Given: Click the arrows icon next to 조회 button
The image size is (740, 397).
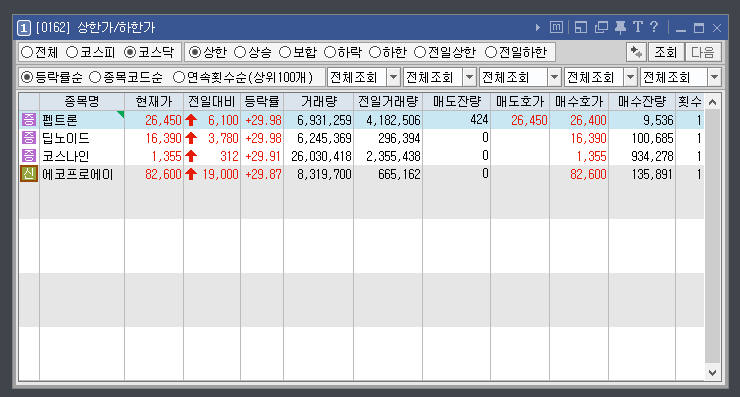Looking at the screenshot, I should 636,52.
